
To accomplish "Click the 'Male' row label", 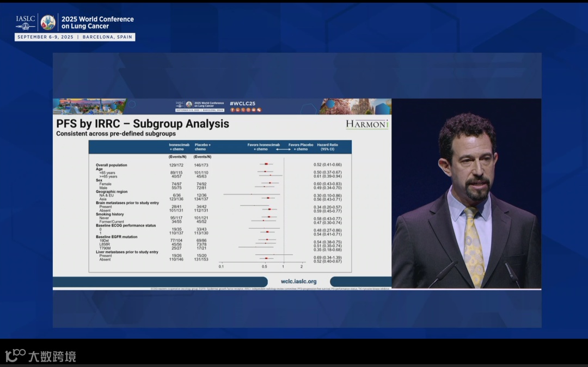I will 103,188.
